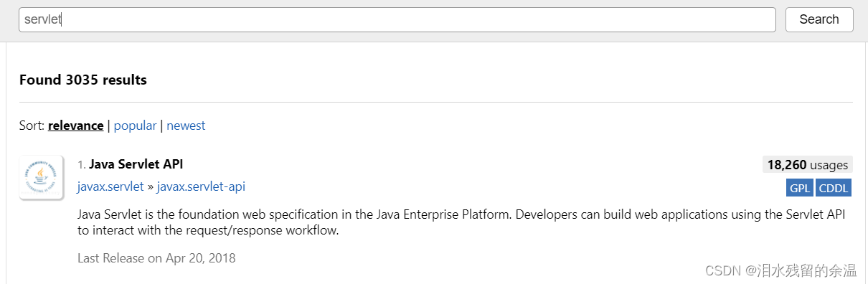Sort results by relevance
Image resolution: width=868 pixels, height=284 pixels.
75,126
